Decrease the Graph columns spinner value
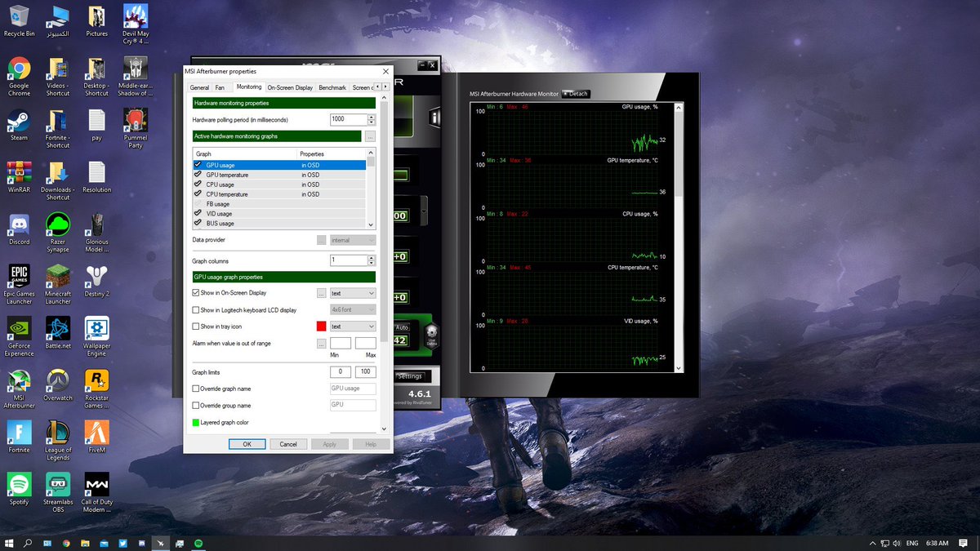Image resolution: width=980 pixels, height=551 pixels. click(x=372, y=263)
